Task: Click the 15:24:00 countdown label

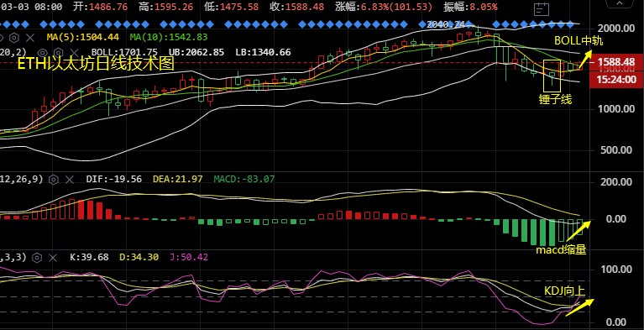Action: (x=616, y=79)
